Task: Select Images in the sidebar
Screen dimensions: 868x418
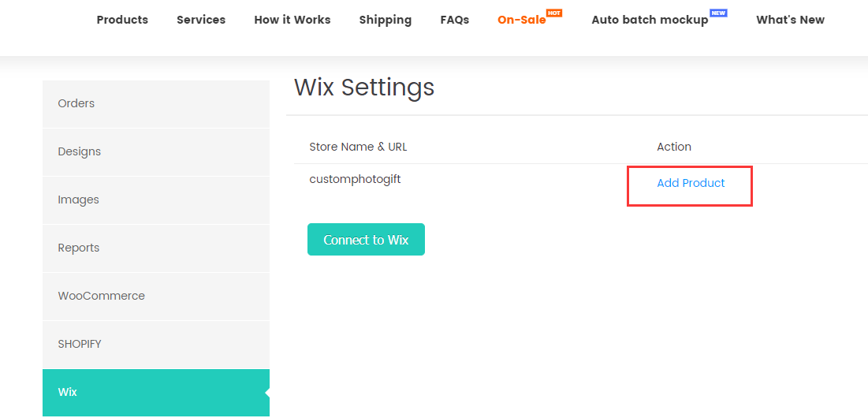Action: click(x=79, y=200)
